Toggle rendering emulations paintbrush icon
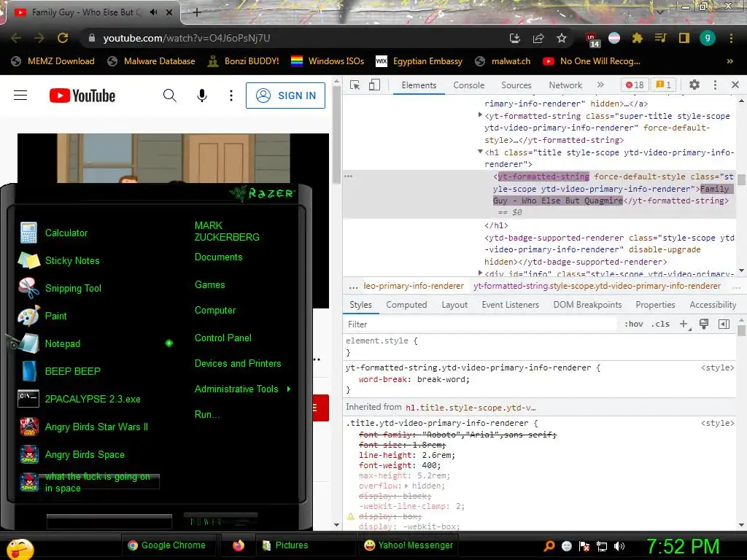 704,324
